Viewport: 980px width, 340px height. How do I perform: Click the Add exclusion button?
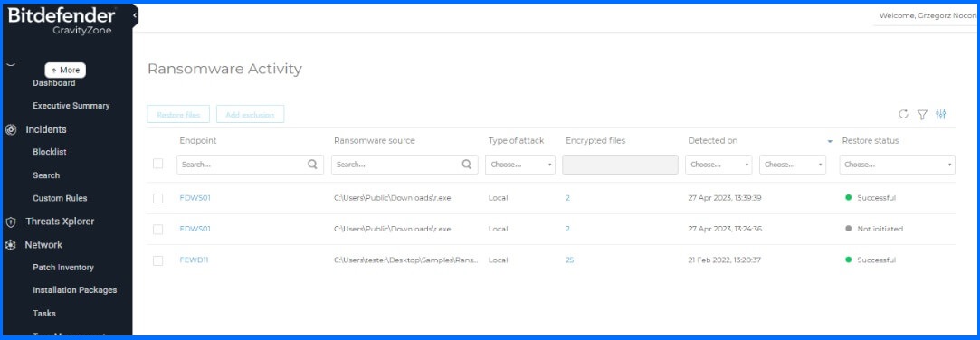(x=250, y=114)
